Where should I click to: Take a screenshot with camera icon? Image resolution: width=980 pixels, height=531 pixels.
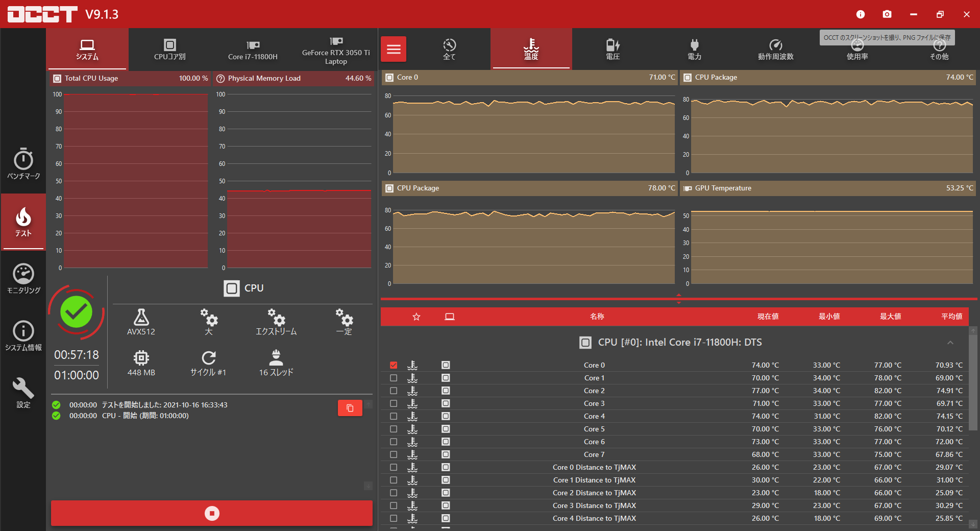pos(887,14)
